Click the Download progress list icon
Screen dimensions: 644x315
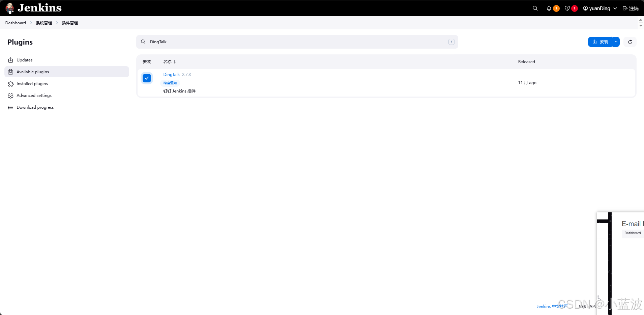point(10,107)
